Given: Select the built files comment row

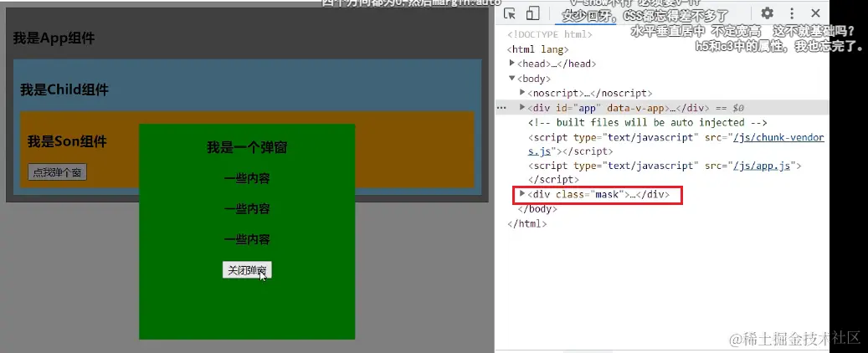Looking at the screenshot, I should tap(648, 122).
